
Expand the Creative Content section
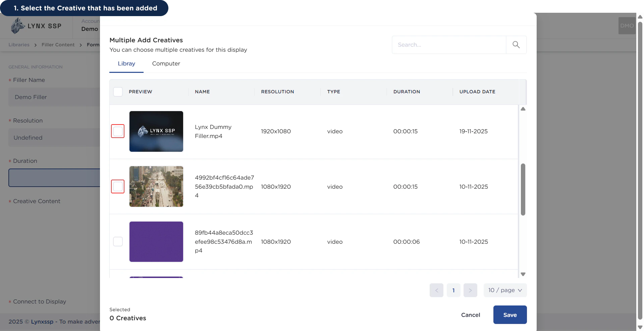click(x=37, y=201)
